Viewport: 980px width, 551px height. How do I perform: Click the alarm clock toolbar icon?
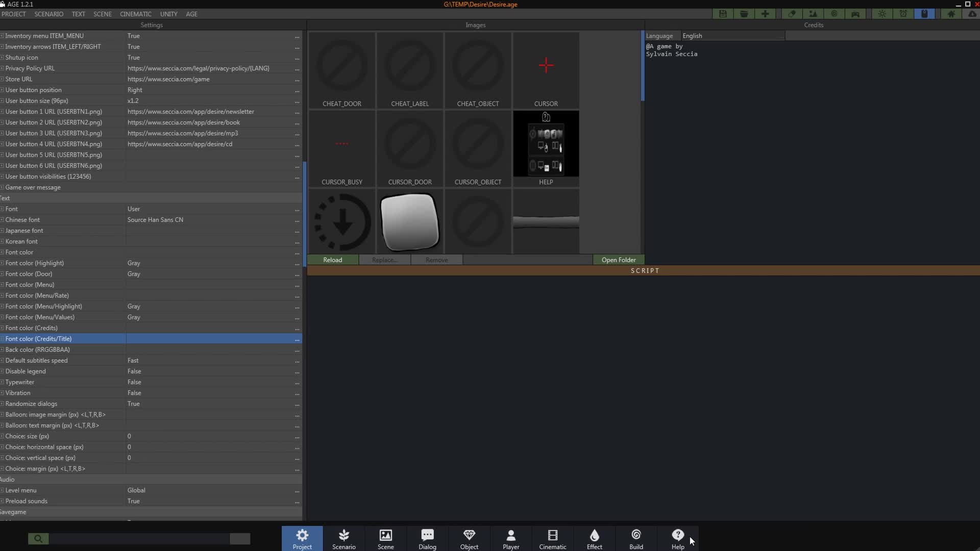tap(903, 14)
